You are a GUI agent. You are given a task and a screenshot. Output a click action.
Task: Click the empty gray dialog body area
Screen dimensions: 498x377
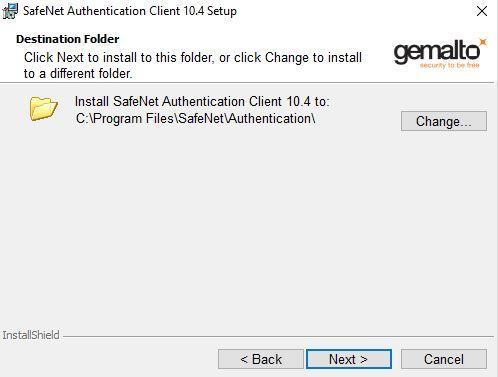tap(247, 227)
